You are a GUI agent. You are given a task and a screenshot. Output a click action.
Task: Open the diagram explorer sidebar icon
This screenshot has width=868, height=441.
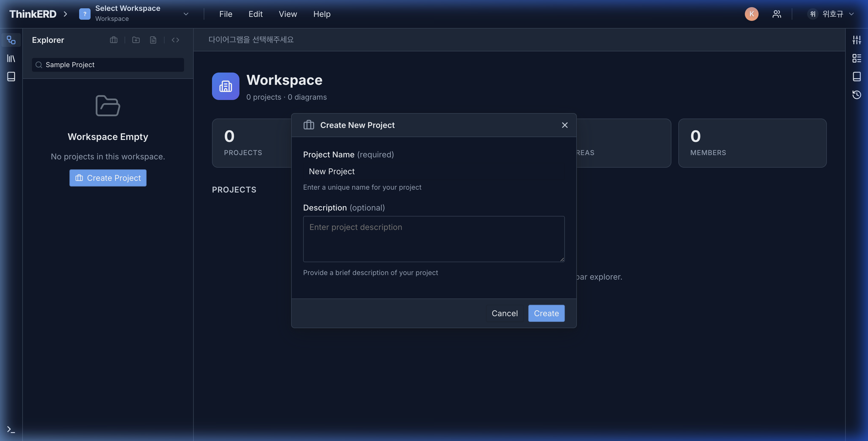pos(11,40)
